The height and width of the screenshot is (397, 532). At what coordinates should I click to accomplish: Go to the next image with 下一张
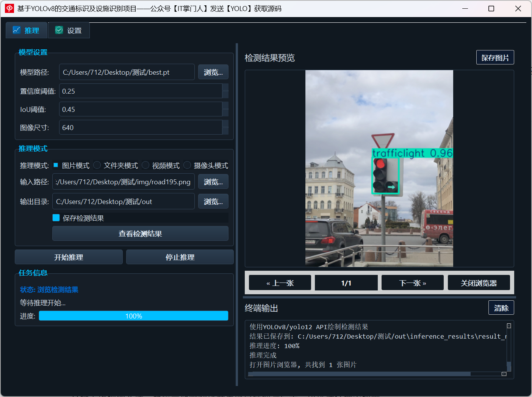click(413, 283)
